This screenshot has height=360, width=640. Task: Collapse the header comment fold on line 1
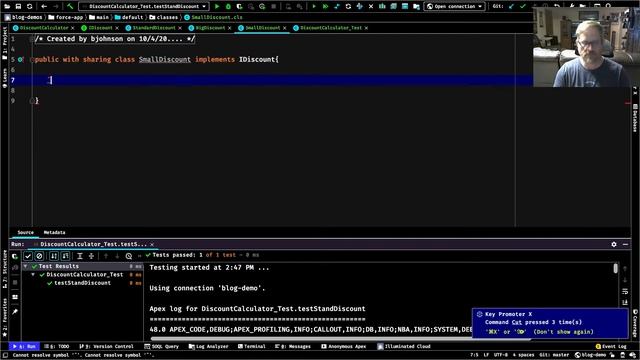tap(32, 39)
